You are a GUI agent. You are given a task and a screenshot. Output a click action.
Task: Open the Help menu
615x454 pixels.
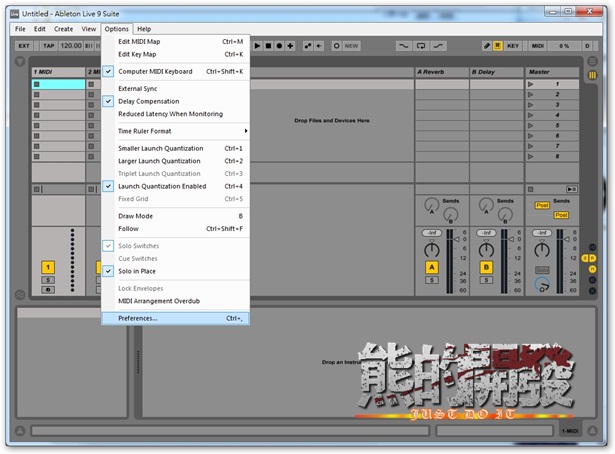pos(144,29)
